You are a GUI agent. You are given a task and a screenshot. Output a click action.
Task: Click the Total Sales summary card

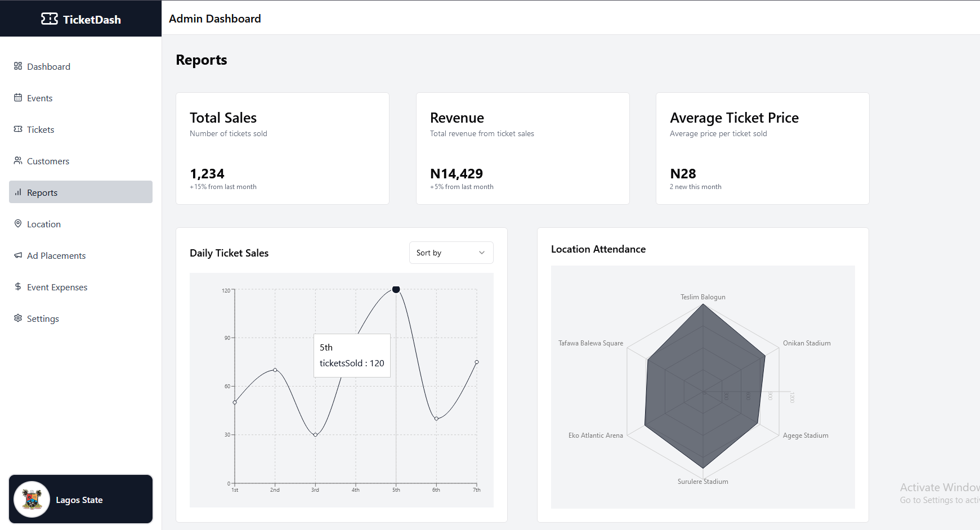click(283, 149)
